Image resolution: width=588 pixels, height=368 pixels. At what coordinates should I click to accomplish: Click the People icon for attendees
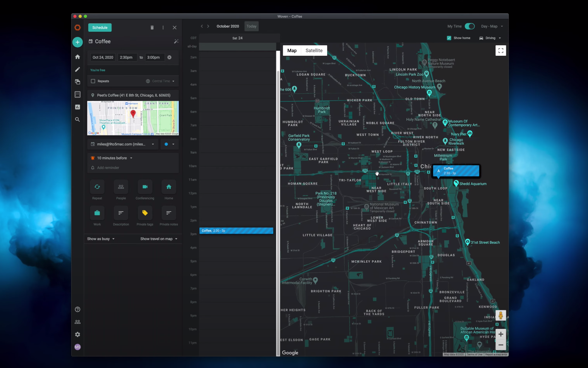tap(121, 187)
